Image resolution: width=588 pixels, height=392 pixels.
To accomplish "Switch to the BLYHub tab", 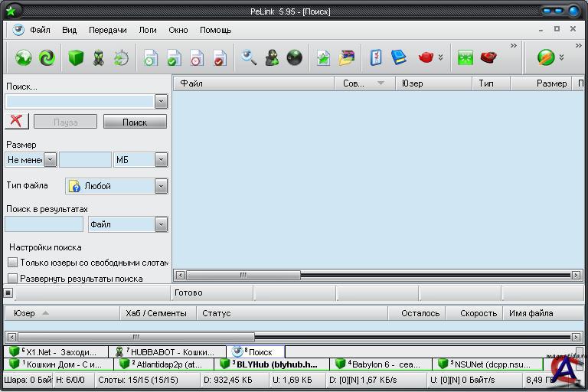I will 274,364.
